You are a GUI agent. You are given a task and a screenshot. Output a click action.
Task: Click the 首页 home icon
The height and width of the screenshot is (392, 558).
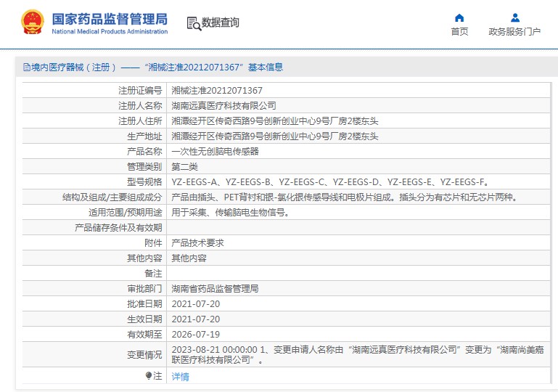pyautogui.click(x=459, y=18)
